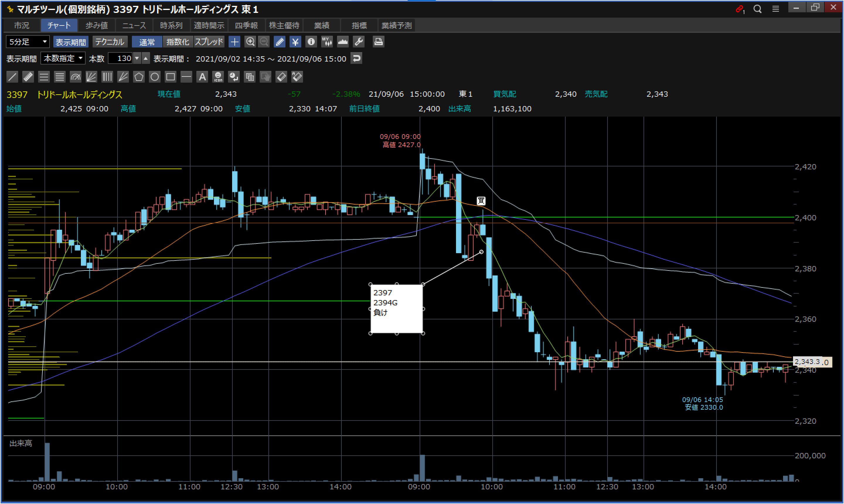Open chart settings wrench icon
The width and height of the screenshot is (844, 504).
coord(359,42)
